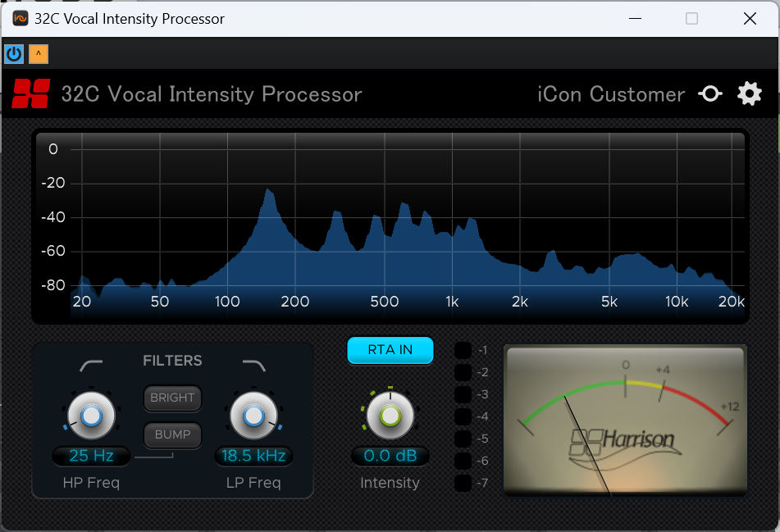Click the -7 gain reduction LED
Image resolution: width=780 pixels, height=532 pixels.
(463, 483)
